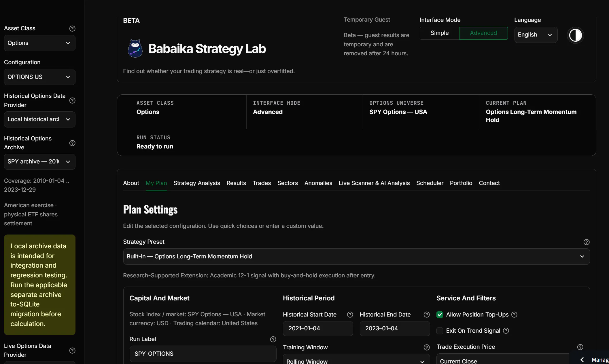Click the Coverage date range text
609x364 pixels.
pyautogui.click(x=37, y=185)
